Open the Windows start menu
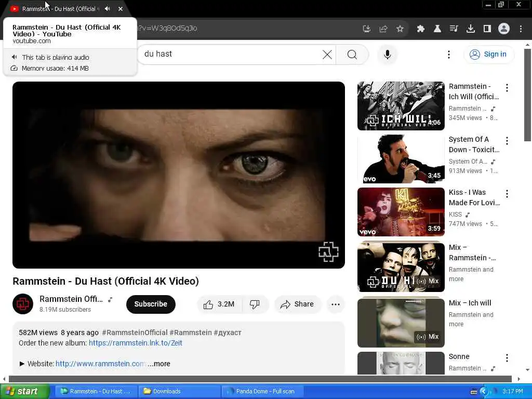 (x=24, y=391)
